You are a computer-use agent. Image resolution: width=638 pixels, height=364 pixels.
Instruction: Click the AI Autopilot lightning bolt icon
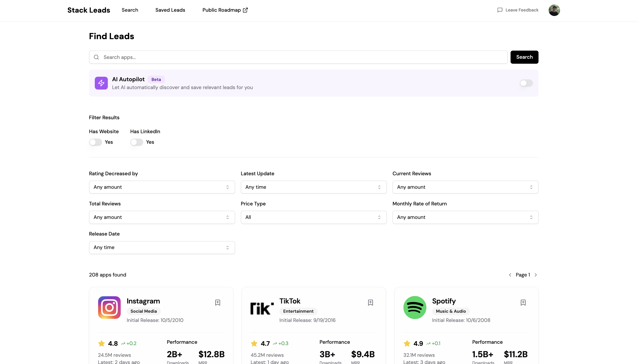(101, 83)
